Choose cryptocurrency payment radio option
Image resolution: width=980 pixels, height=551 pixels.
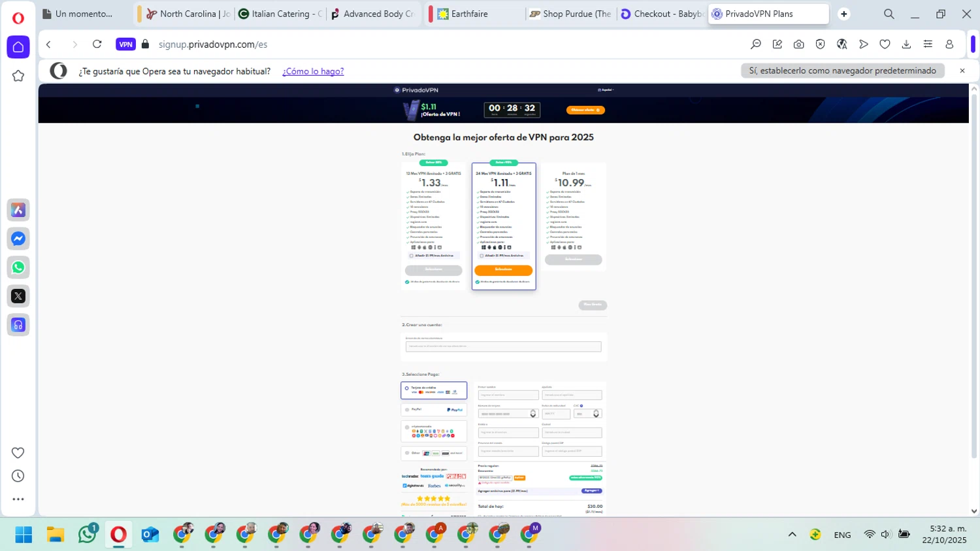[x=407, y=427]
